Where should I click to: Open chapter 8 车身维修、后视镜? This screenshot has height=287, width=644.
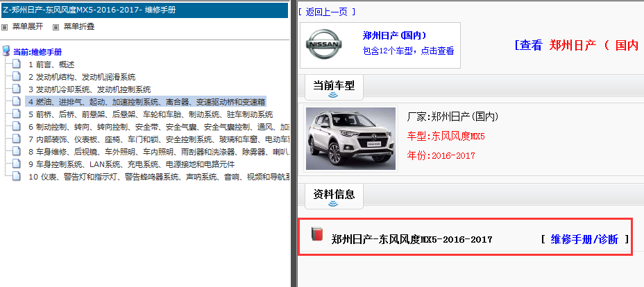click(x=160, y=152)
